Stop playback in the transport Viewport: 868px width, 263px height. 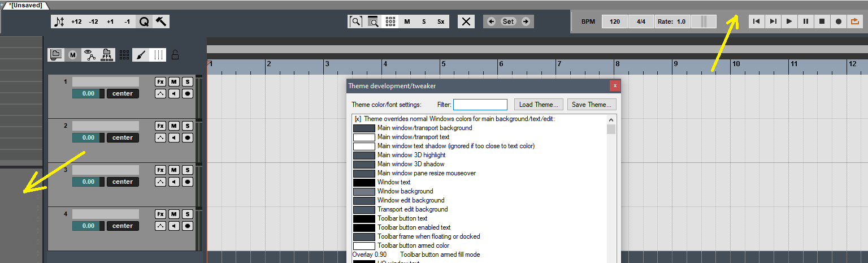click(822, 21)
